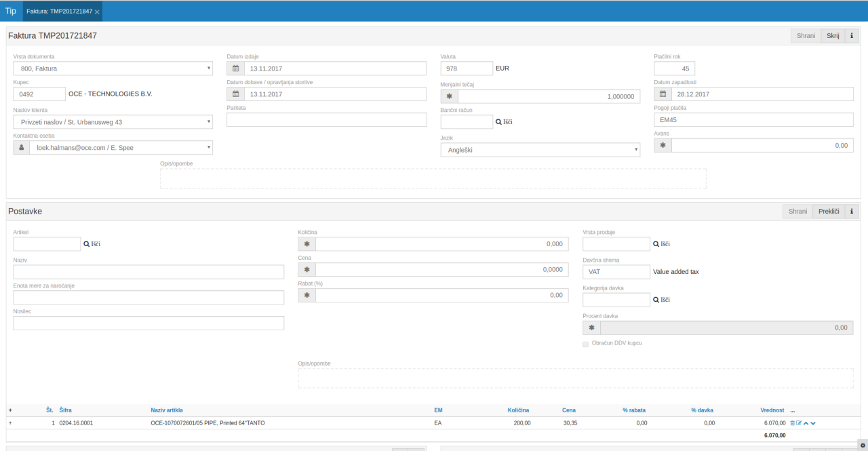Screen dimensions: 868x451
Task: Delete the OCE-1070072601/05 PIPE line item
Action: [792, 423]
